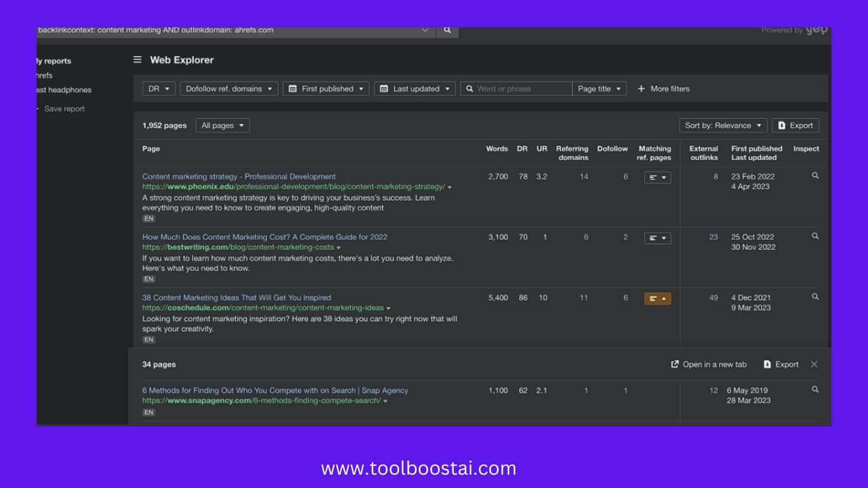This screenshot has width=868, height=488.
Task: Open the Dofollow ref. domains filter
Action: [229, 89]
